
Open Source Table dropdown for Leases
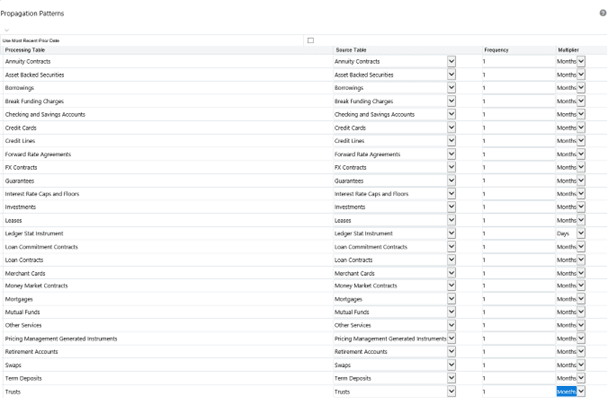(x=451, y=220)
